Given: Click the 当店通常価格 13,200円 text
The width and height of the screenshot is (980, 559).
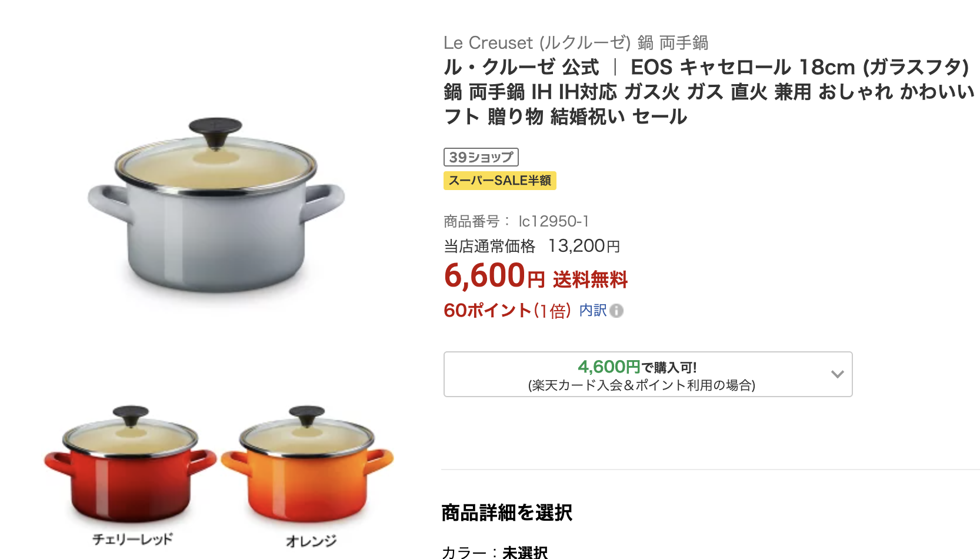Looking at the screenshot, I should (x=532, y=246).
